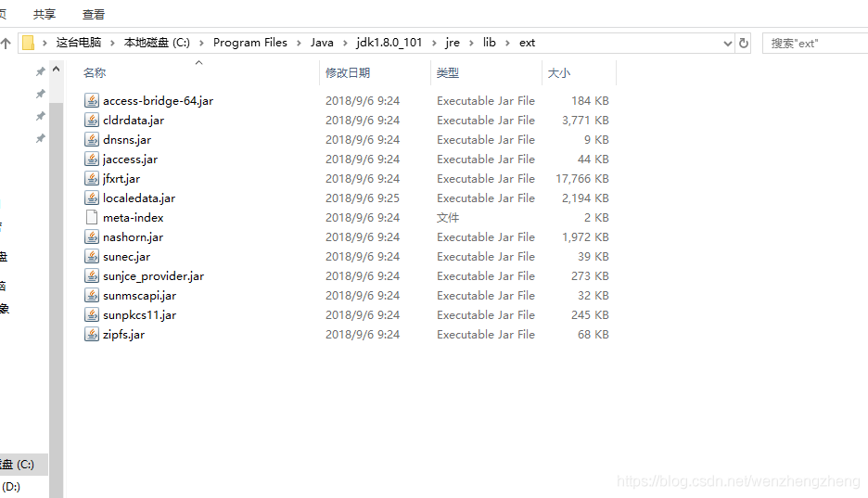Click the 搜索"ext" search box
868x498 pixels.
pos(815,44)
